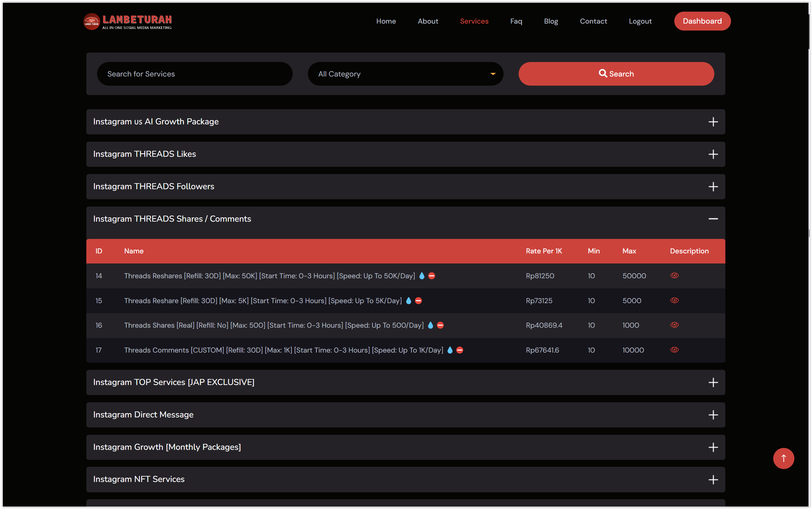
Task: Open description eye icon for service ID 15
Action: point(675,300)
